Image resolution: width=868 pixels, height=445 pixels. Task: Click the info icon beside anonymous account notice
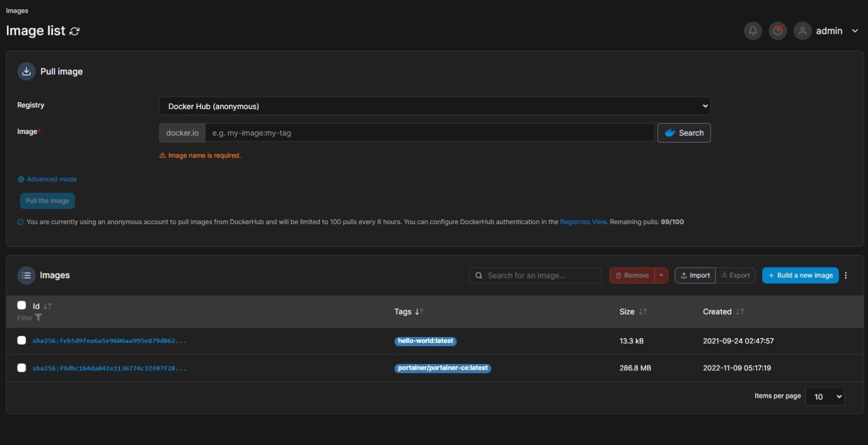21,222
